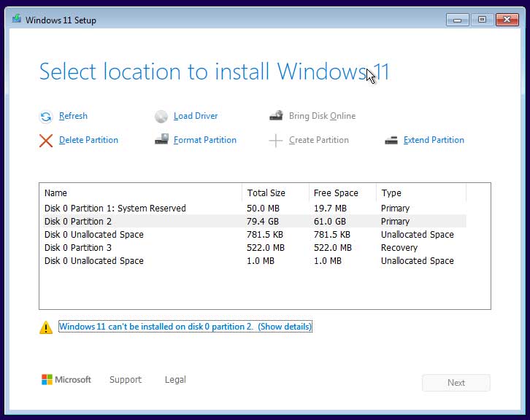Select the 1.0 MB Unallocated Space row
Image resolution: width=530 pixels, height=420 pixels.
[253, 260]
